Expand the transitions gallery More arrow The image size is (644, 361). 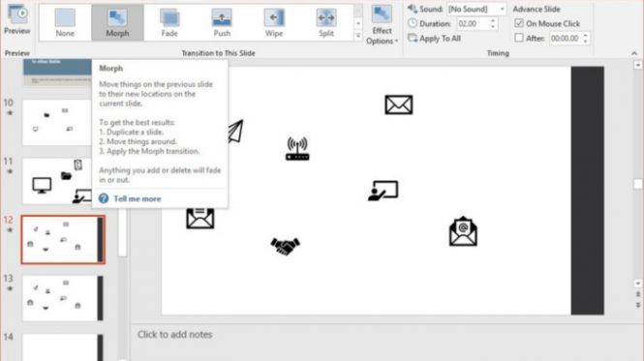click(358, 36)
